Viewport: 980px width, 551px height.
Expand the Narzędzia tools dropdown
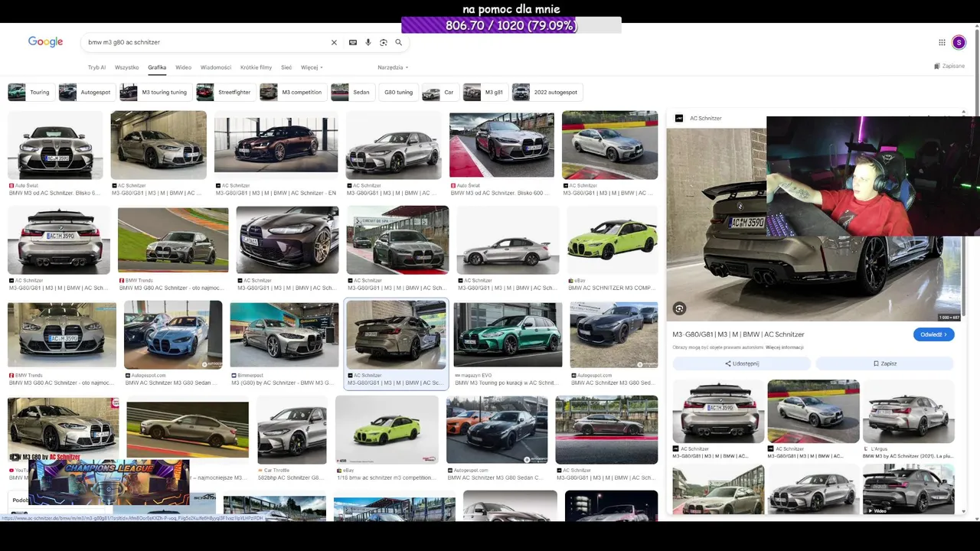393,67
